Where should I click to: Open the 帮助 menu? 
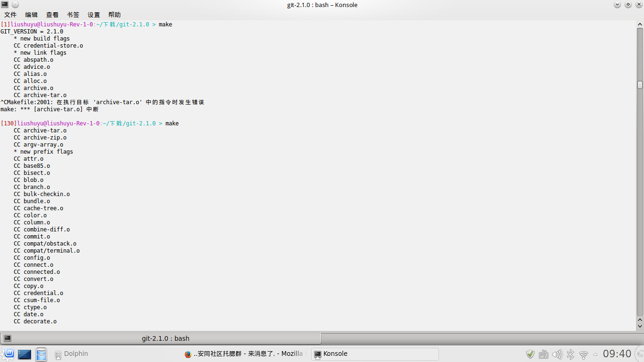tap(115, 15)
